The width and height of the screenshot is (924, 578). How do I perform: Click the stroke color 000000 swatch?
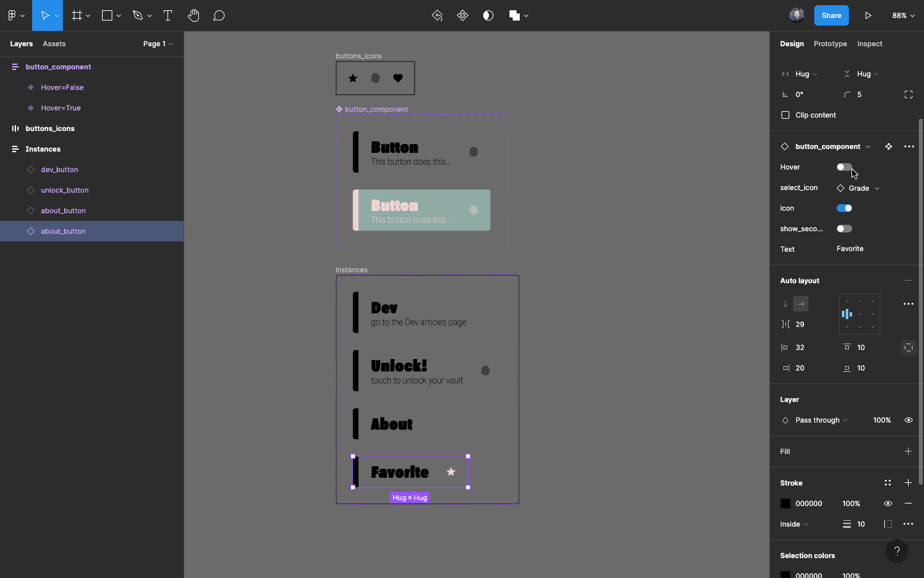(785, 504)
